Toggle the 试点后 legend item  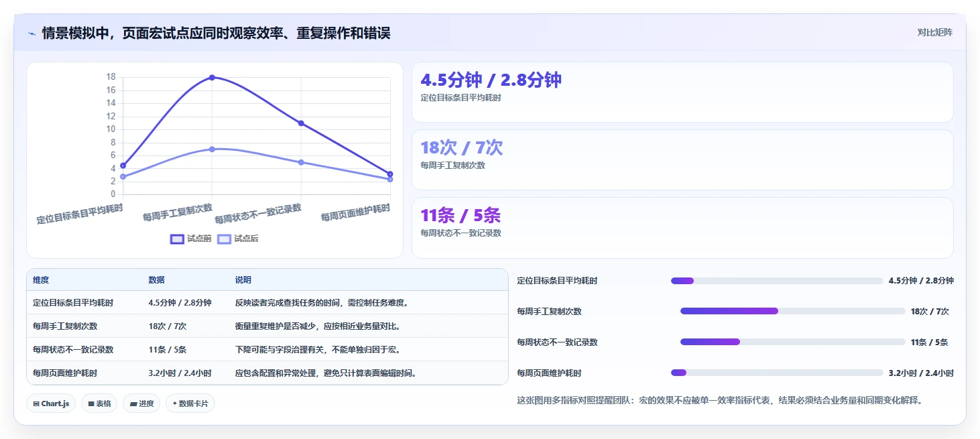pos(238,239)
